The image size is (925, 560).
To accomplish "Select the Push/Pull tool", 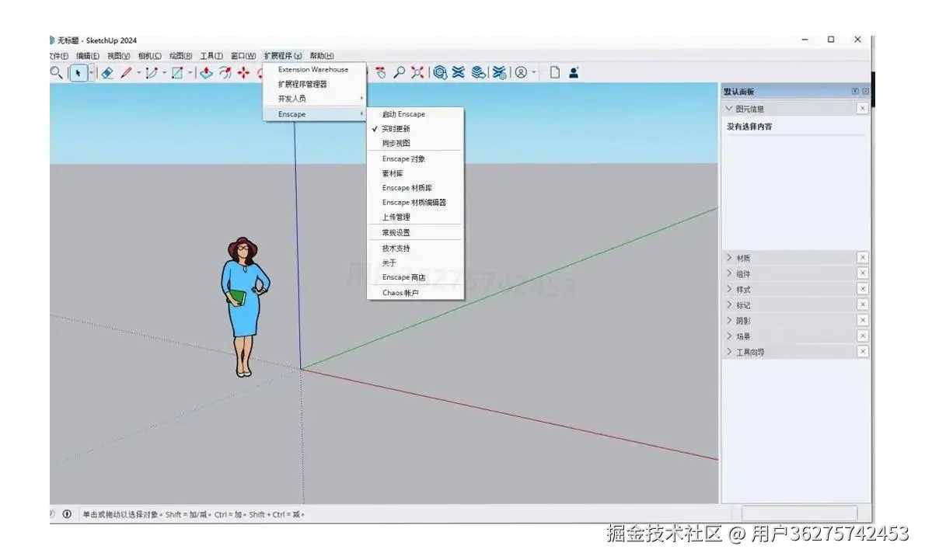I will coord(205,72).
